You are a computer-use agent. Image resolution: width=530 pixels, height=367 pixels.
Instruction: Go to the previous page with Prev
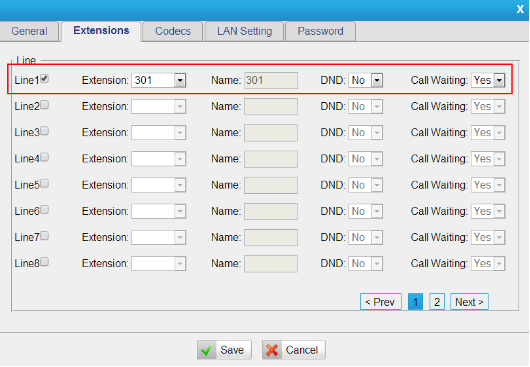[381, 302]
